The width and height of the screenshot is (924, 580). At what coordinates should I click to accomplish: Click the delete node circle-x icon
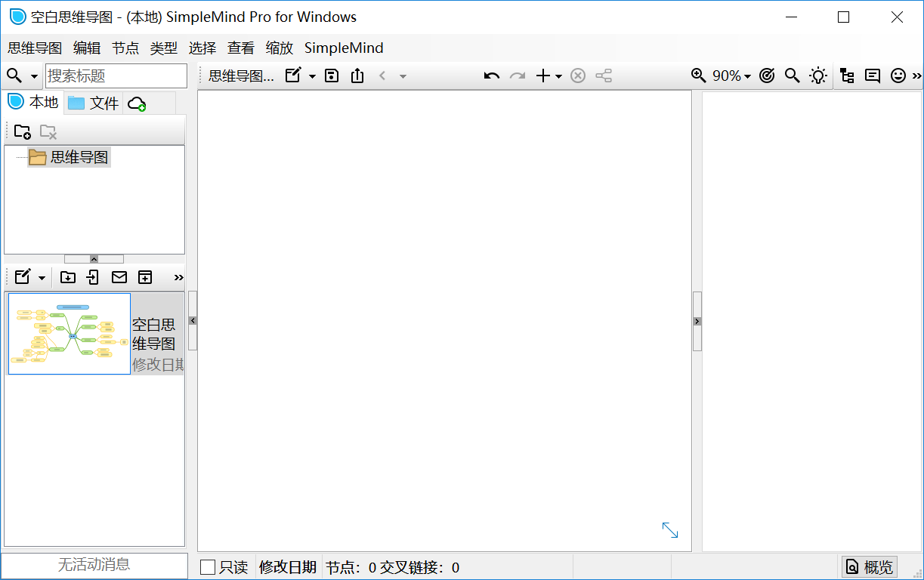[578, 76]
